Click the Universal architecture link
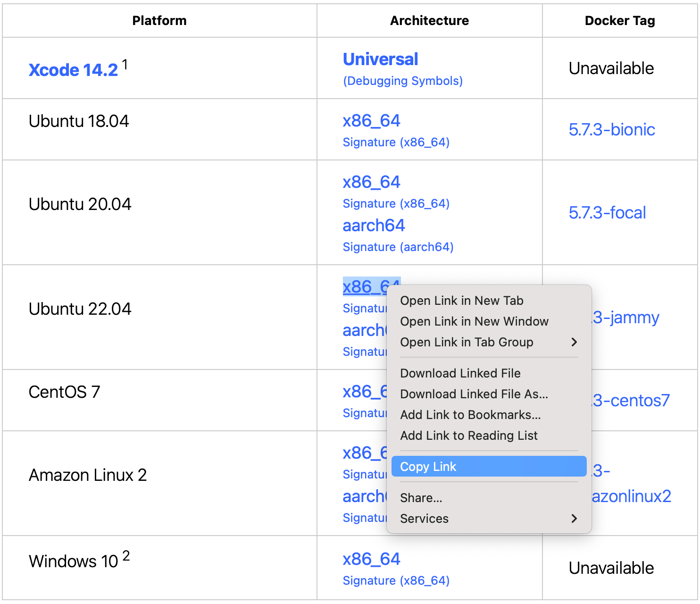This screenshot has height=604, width=700. click(380, 59)
